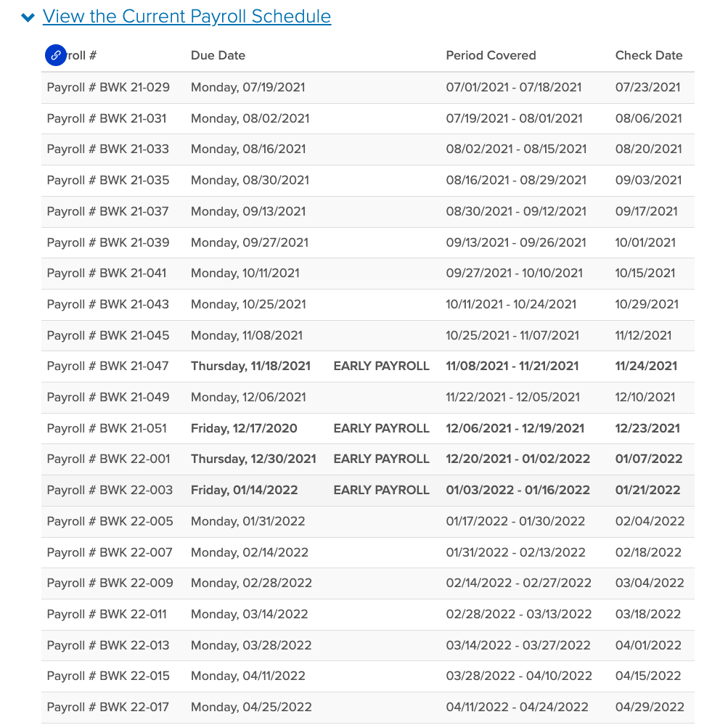
Task: Select Payroll # BWK 21-043 cell
Action: [x=107, y=304]
